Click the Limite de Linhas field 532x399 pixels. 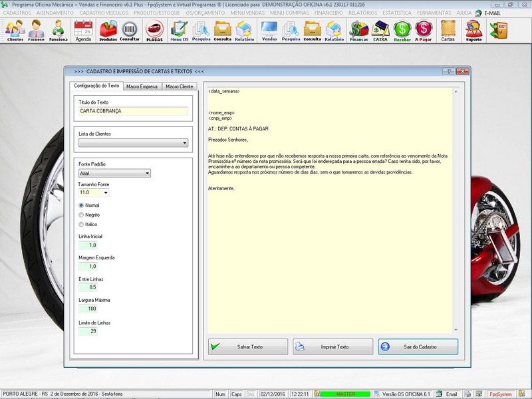click(x=88, y=331)
